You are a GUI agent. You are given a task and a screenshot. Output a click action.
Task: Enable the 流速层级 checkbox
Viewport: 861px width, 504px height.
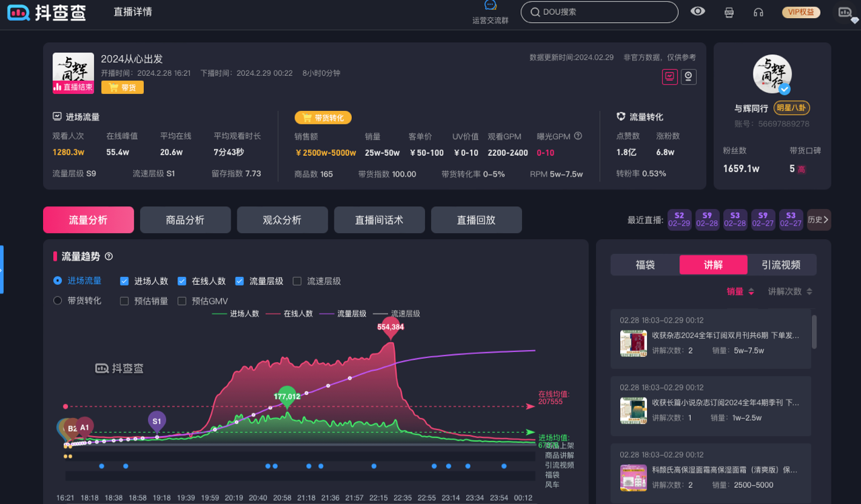pyautogui.click(x=297, y=281)
